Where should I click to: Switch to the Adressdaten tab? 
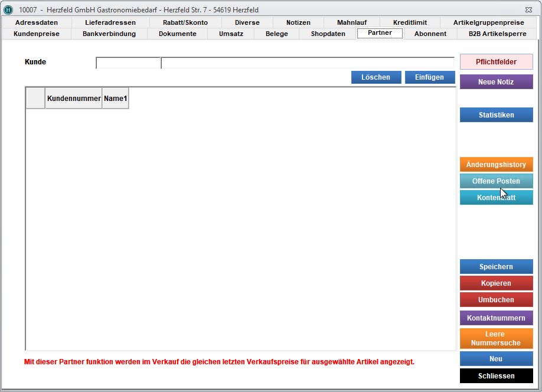point(37,22)
